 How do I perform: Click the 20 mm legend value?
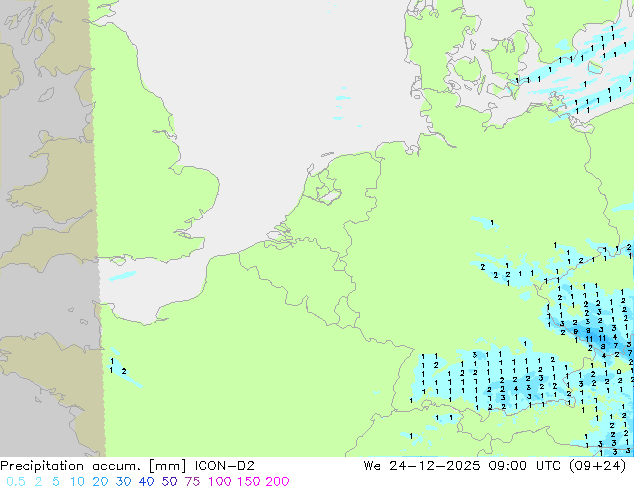pyautogui.click(x=100, y=482)
